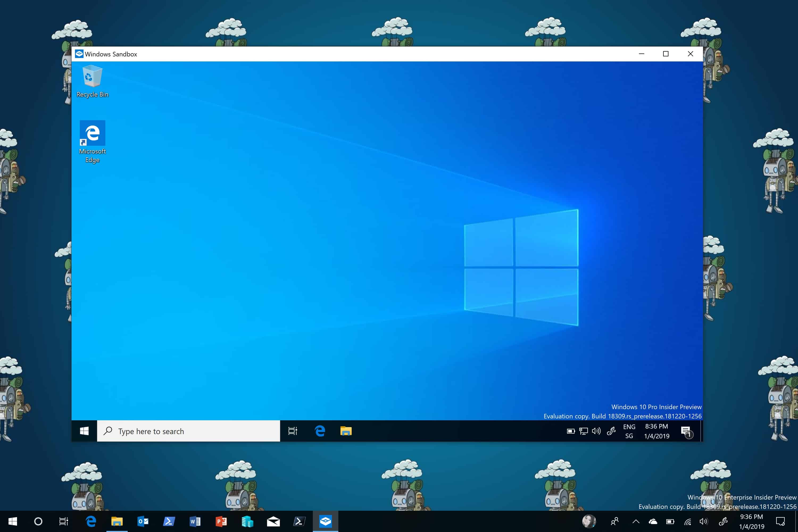The width and height of the screenshot is (798, 532).
Task: Select Task View button on host taskbar
Action: [x=64, y=521]
